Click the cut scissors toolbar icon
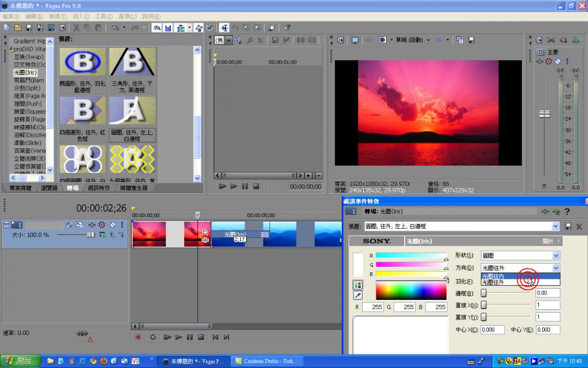The height and width of the screenshot is (368, 588). [x=76, y=28]
